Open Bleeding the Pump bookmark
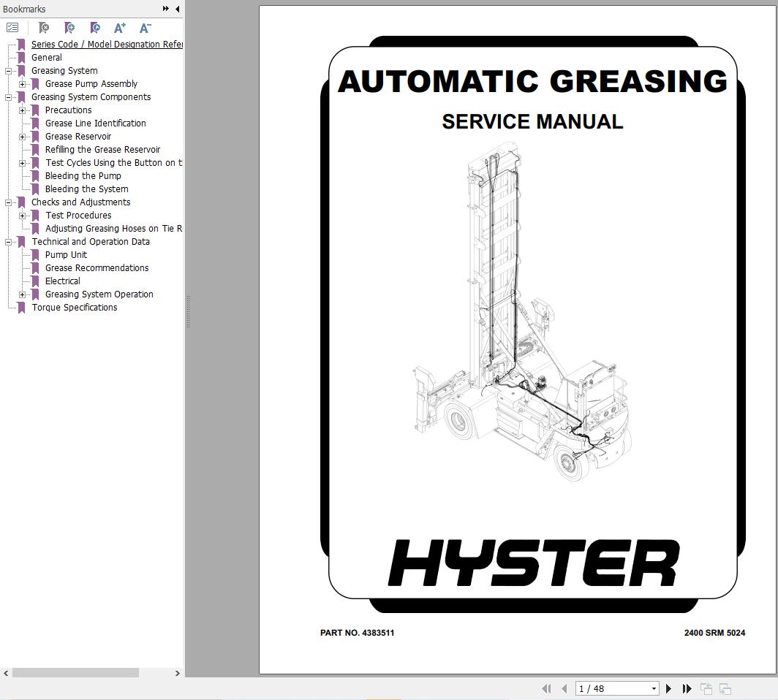This screenshot has height=700, width=778. 83,175
